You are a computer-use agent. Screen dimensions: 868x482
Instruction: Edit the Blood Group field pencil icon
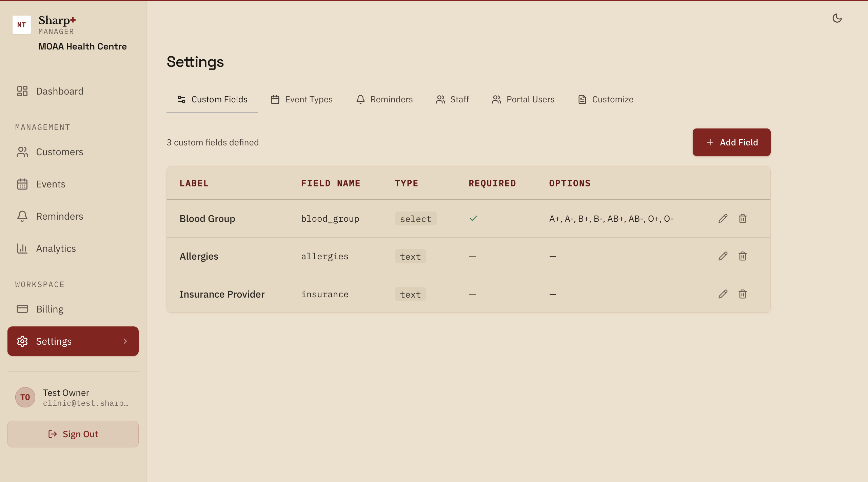[723, 219]
